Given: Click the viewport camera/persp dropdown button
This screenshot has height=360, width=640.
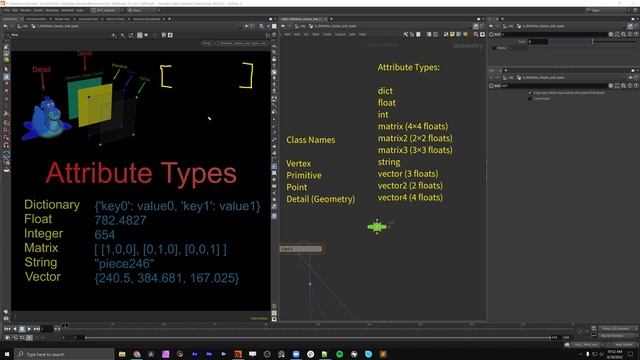Looking at the screenshot, I should (207, 43).
